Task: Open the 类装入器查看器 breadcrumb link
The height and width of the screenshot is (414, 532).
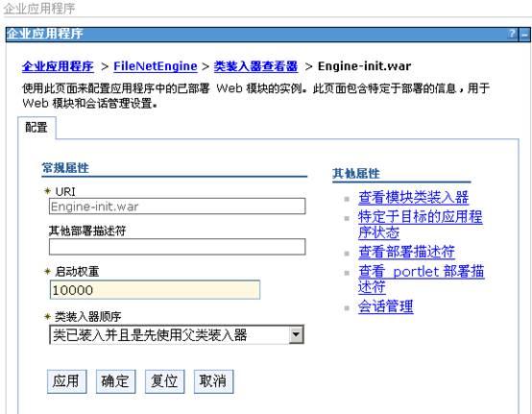Action: pos(255,66)
